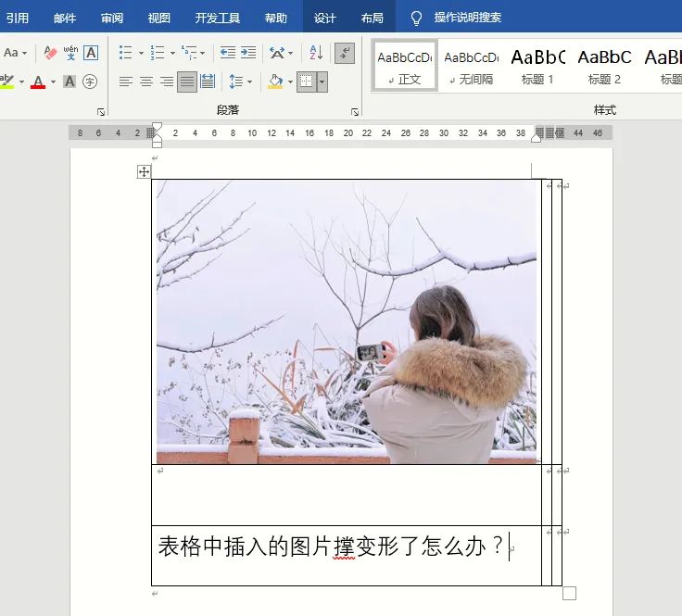Expand the line spacing dropdown arrow
682x616 pixels.
249,82
